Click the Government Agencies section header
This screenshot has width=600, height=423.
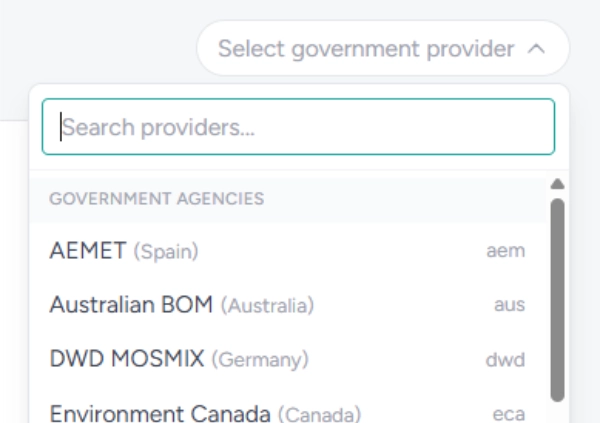click(x=157, y=198)
